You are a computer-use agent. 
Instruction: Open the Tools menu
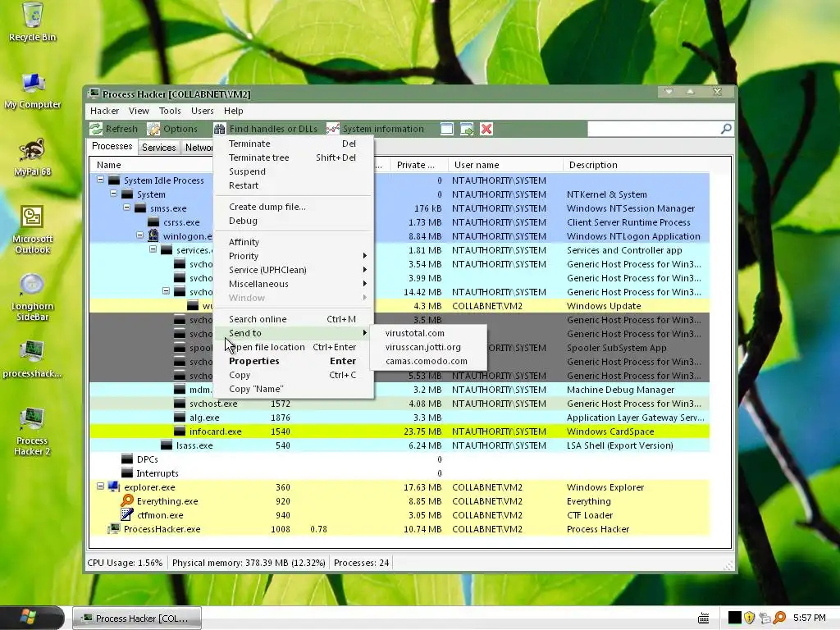click(x=170, y=111)
